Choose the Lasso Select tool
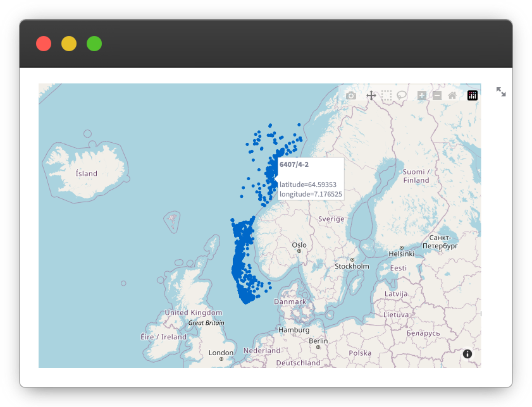 coord(402,95)
